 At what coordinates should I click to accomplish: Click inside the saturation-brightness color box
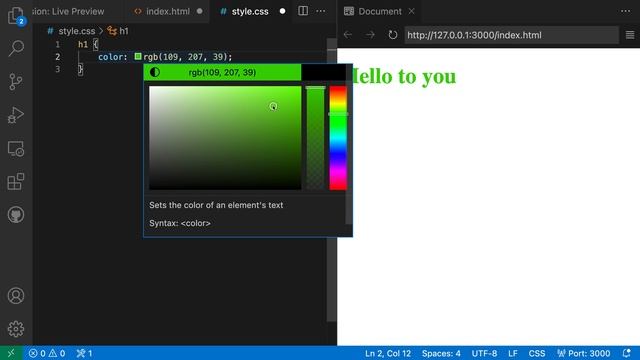point(225,138)
